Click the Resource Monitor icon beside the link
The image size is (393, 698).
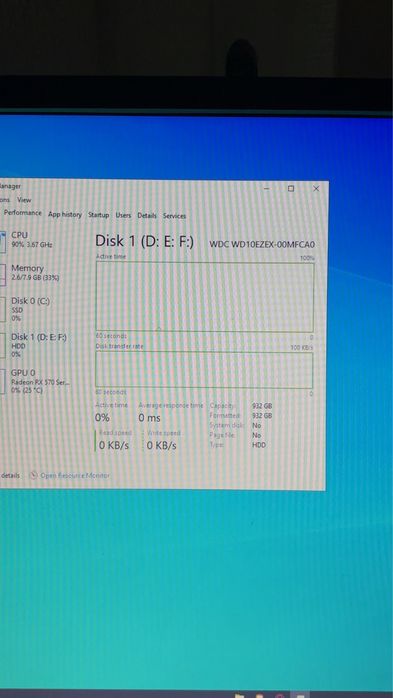(x=33, y=475)
